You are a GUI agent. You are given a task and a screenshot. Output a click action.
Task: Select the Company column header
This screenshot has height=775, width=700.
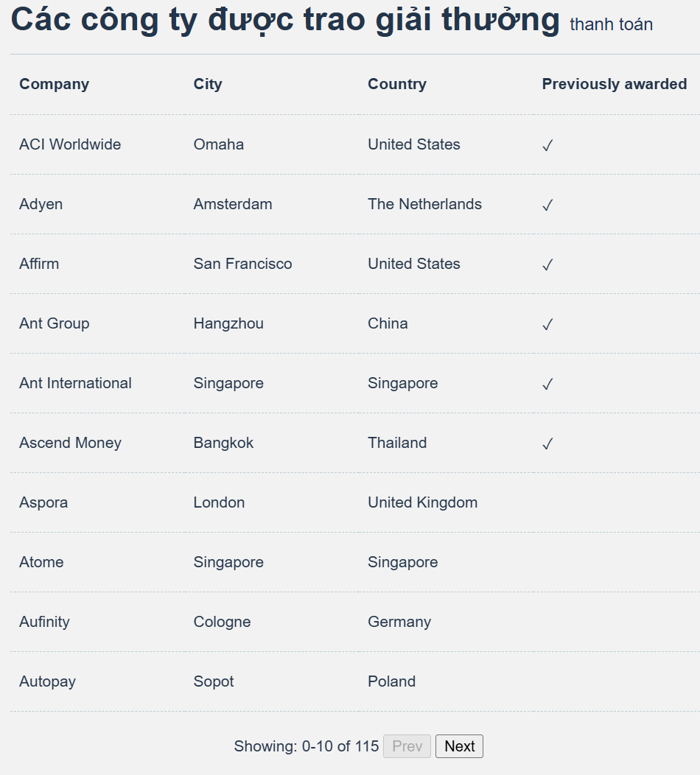click(x=55, y=84)
